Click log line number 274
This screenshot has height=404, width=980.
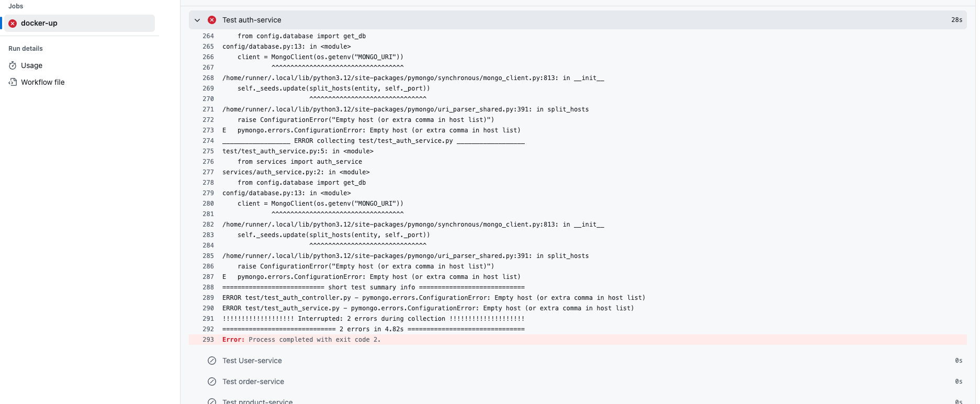(208, 141)
